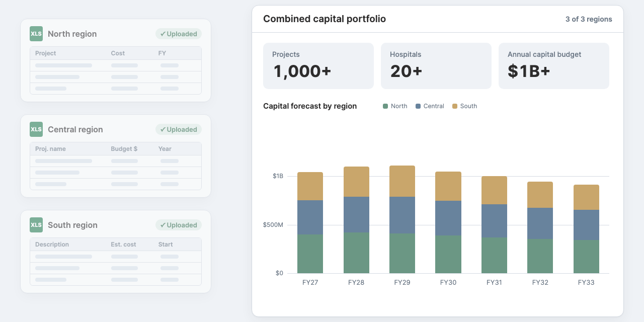Click the FY31 axis label
644x322 pixels.
click(494, 282)
